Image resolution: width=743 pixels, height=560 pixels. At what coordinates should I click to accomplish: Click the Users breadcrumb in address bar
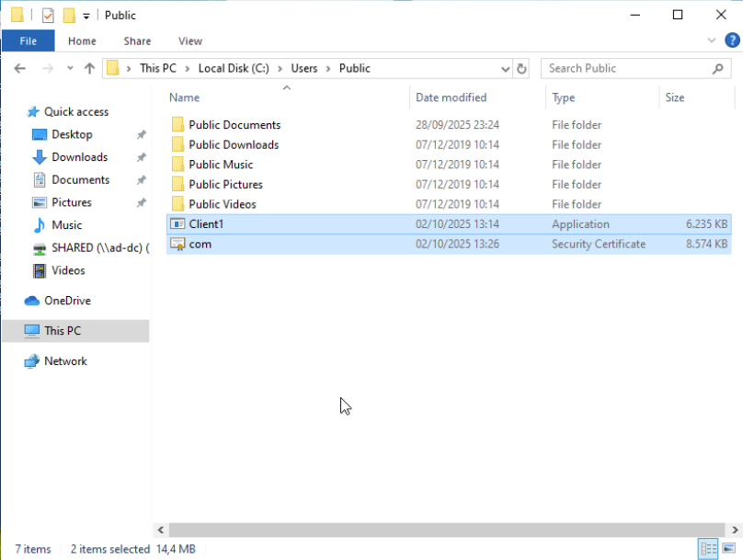pyautogui.click(x=303, y=68)
